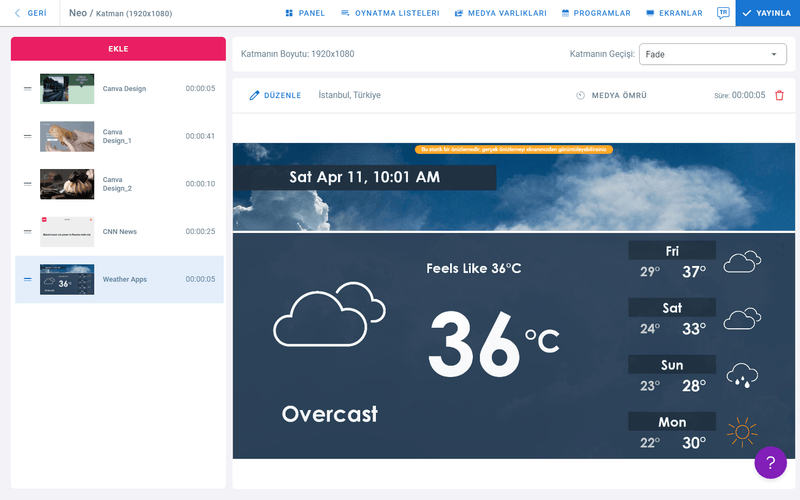Click the Panel grid icon

[289, 13]
